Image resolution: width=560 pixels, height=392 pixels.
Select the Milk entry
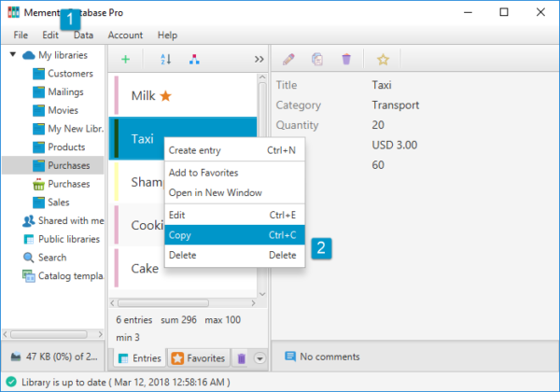click(183, 96)
